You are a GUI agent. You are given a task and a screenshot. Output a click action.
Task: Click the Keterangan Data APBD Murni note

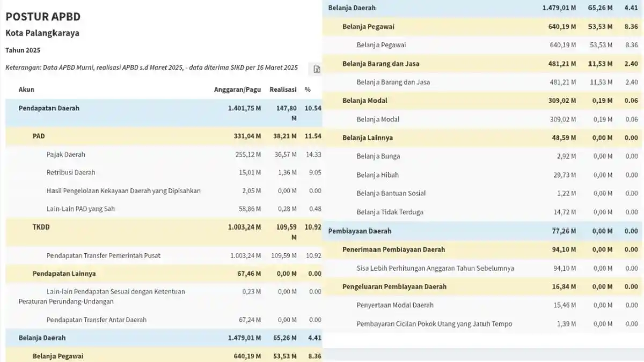(x=151, y=68)
